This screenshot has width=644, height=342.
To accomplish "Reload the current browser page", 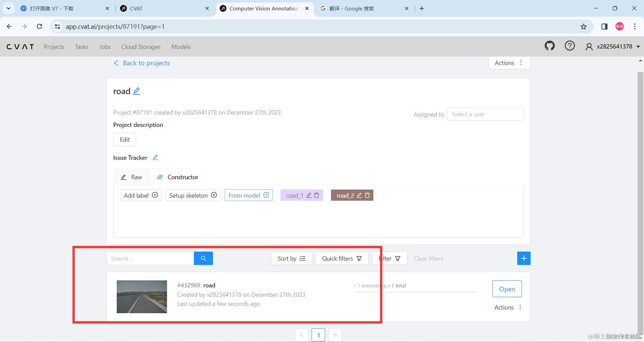I will (39, 26).
